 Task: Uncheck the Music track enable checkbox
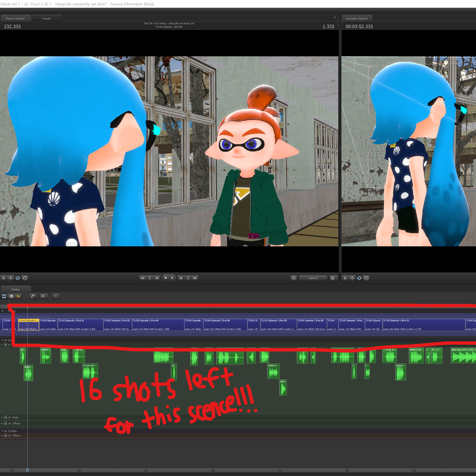[10, 417]
